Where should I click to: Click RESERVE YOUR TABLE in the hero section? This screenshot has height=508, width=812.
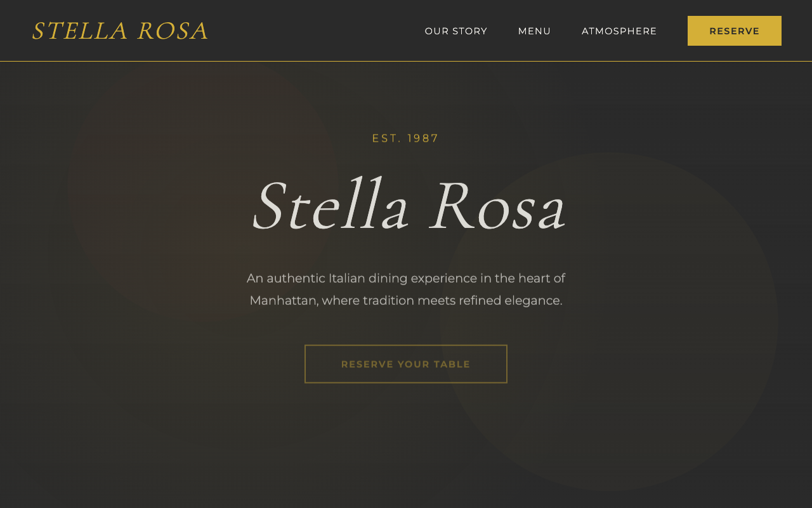pos(405,364)
